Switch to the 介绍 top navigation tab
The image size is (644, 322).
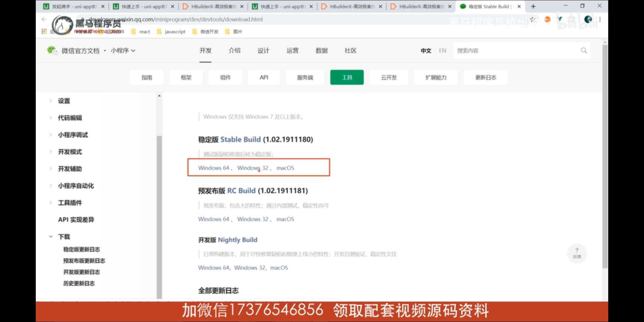pyautogui.click(x=234, y=51)
